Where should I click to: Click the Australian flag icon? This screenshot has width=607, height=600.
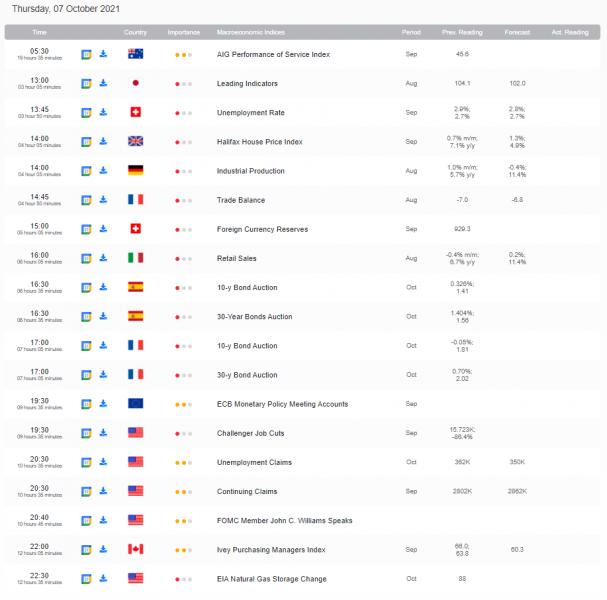click(x=135, y=54)
